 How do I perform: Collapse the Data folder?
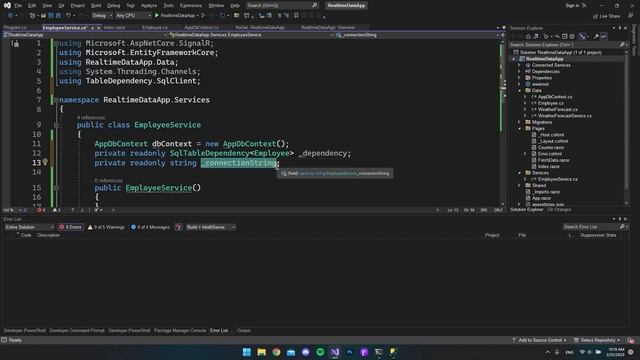pos(519,91)
